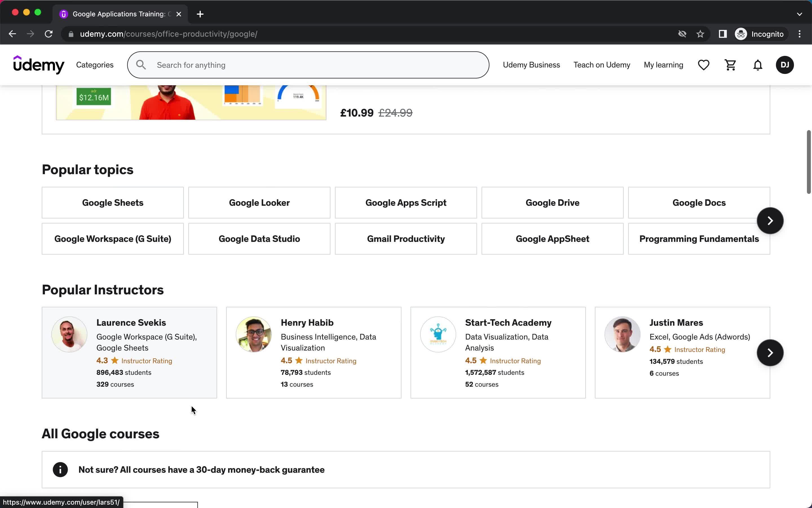The width and height of the screenshot is (812, 508).
Task: Open the Google Drive topic
Action: pyautogui.click(x=552, y=203)
